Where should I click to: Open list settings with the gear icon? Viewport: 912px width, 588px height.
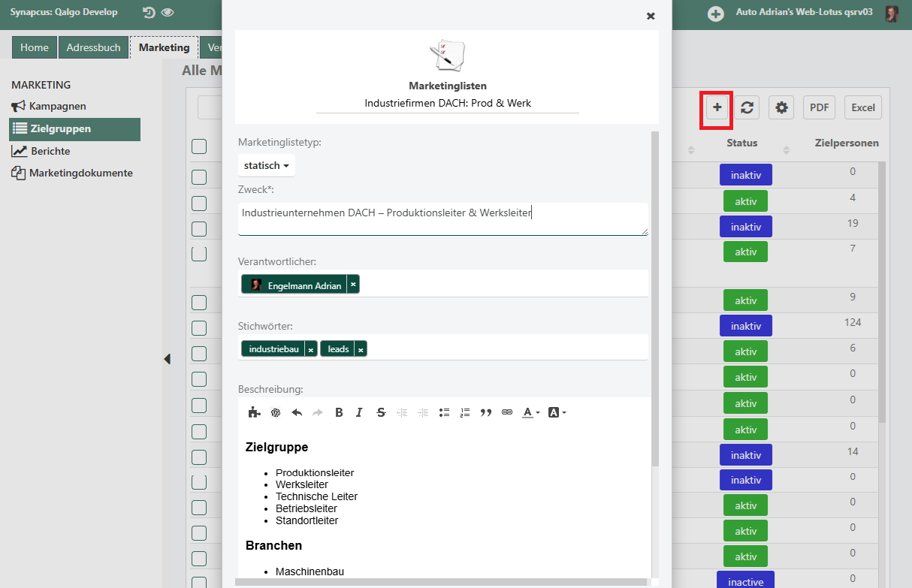pyautogui.click(x=782, y=107)
